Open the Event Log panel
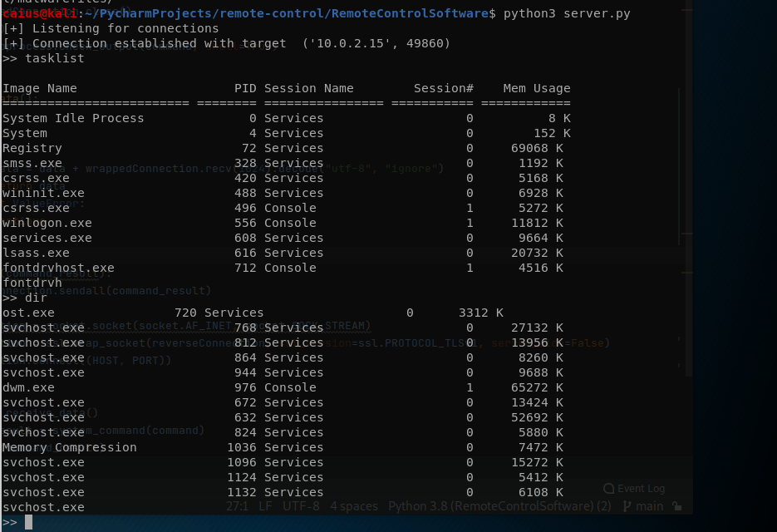Screen dimensions: 777x532 (x=641, y=489)
